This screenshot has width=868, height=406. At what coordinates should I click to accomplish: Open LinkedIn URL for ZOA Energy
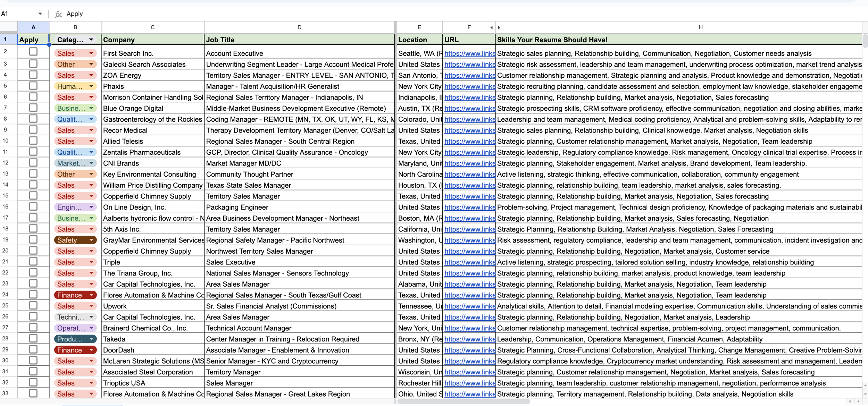click(x=469, y=75)
